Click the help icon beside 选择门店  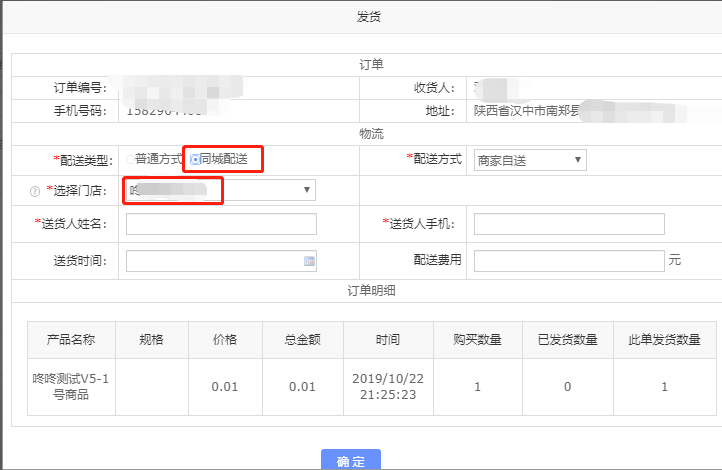pyautogui.click(x=35, y=191)
